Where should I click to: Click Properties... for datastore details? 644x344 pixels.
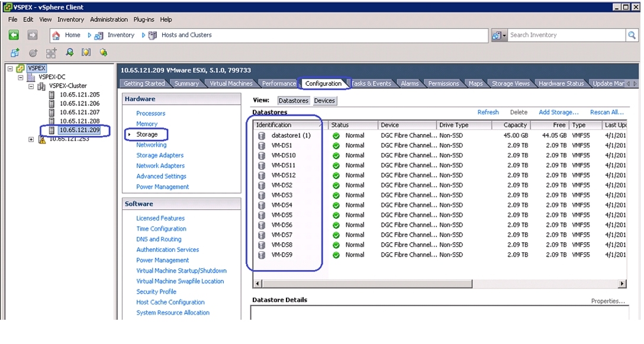tap(608, 301)
